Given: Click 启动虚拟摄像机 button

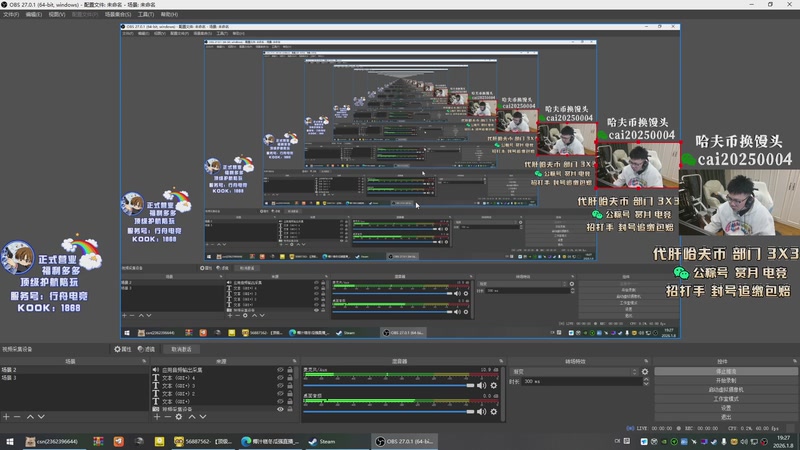Looking at the screenshot, I should pyautogui.click(x=726, y=390).
